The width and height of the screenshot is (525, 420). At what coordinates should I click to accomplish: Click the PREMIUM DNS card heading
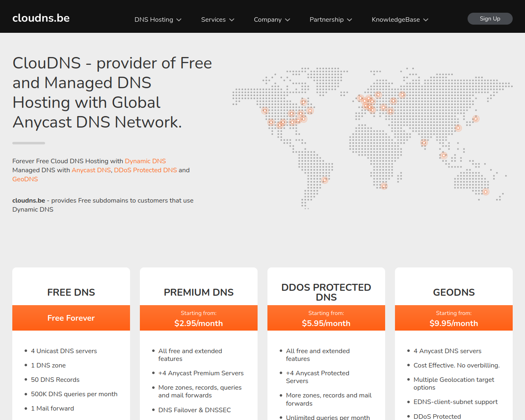click(x=199, y=292)
